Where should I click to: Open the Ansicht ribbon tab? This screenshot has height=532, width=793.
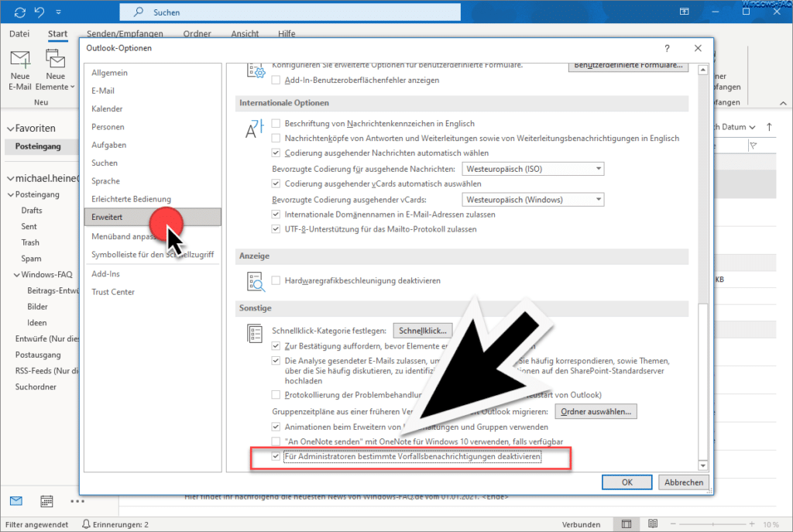(x=245, y=33)
